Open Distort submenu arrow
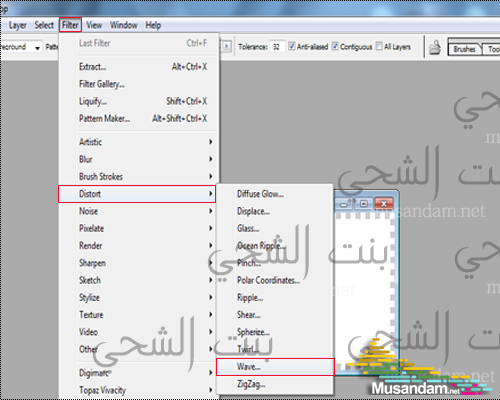The width and height of the screenshot is (500, 400). 211,194
